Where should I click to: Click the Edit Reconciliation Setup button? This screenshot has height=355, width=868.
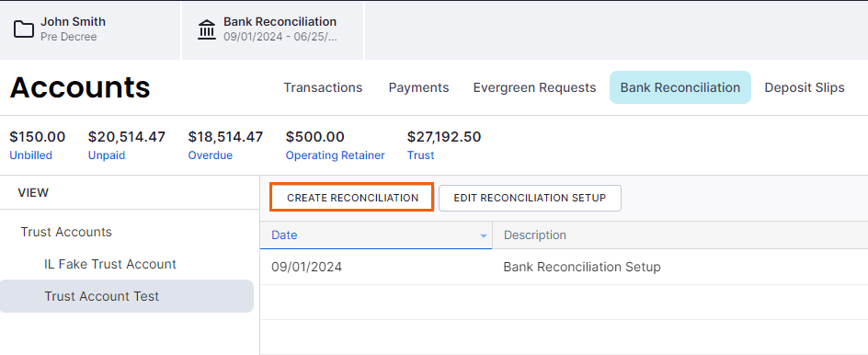[x=530, y=198]
